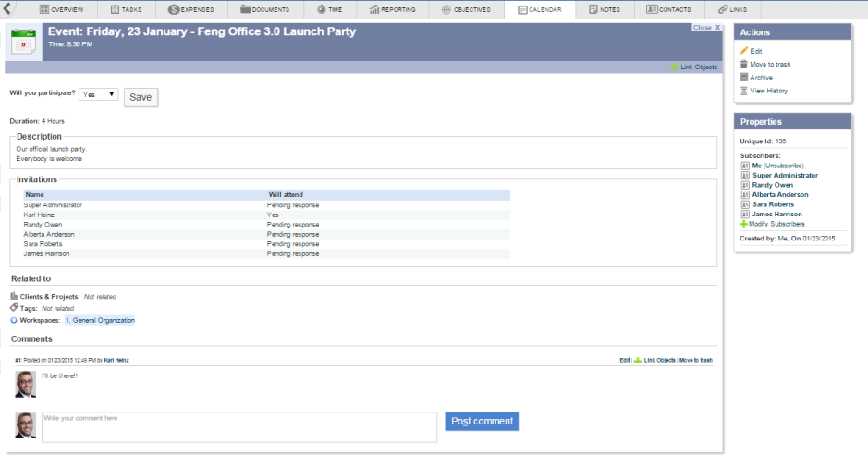Click the Post comment button

pyautogui.click(x=482, y=422)
